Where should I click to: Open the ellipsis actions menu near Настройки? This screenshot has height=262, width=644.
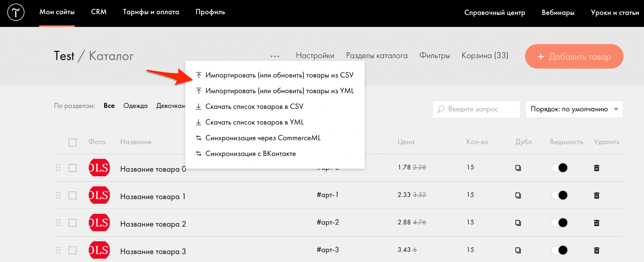(275, 56)
